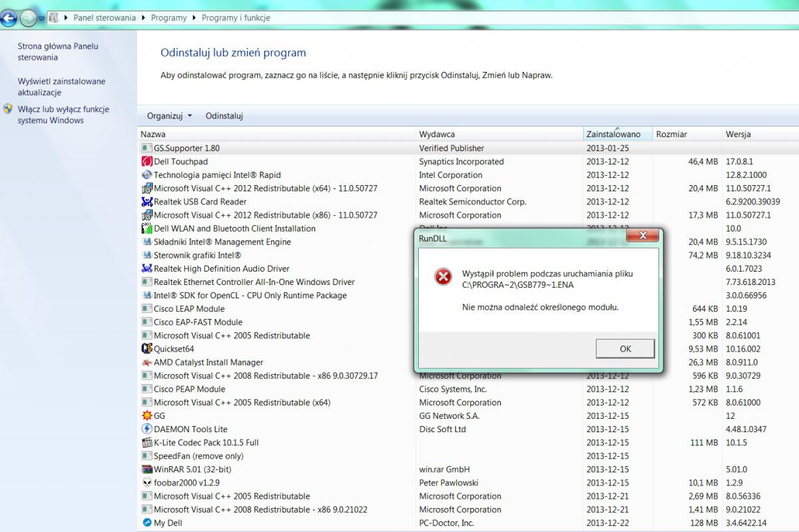Sort by the Wydawca column header
This screenshot has width=799, height=532.
coord(499,134)
